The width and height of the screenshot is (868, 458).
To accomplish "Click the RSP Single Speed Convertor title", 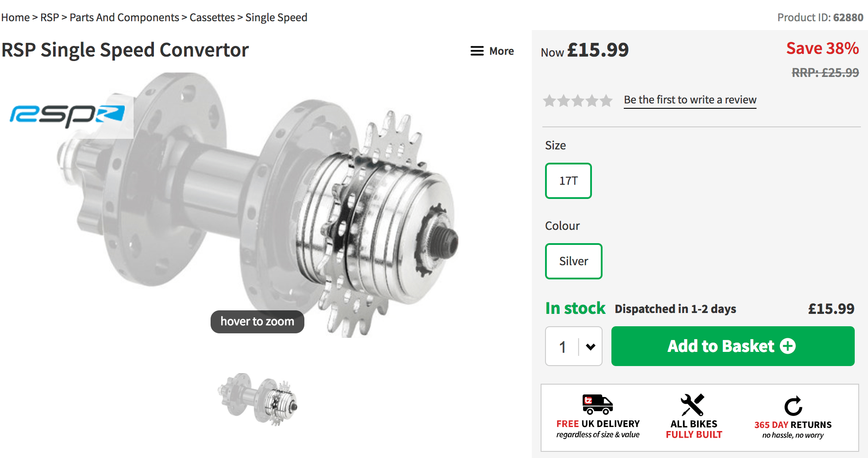I will pos(125,50).
